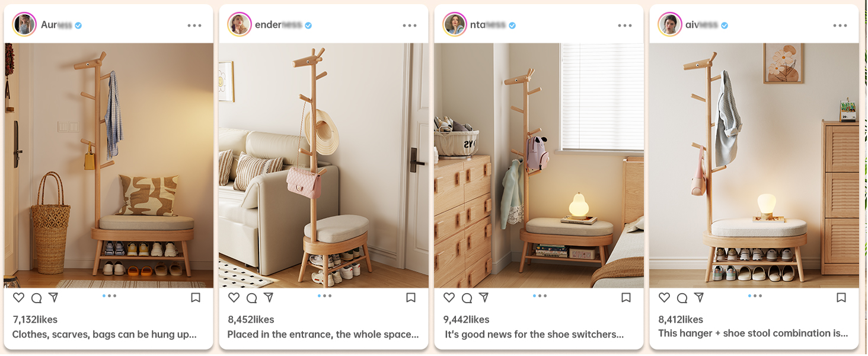
Task: Open the three-dot menu on first post
Action: pyautogui.click(x=194, y=26)
